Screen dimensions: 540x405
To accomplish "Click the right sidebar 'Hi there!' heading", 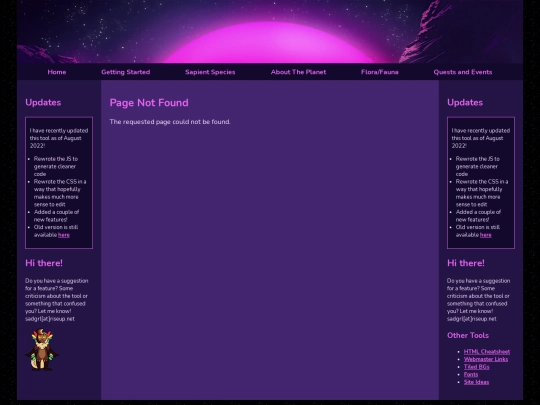I will (466, 263).
